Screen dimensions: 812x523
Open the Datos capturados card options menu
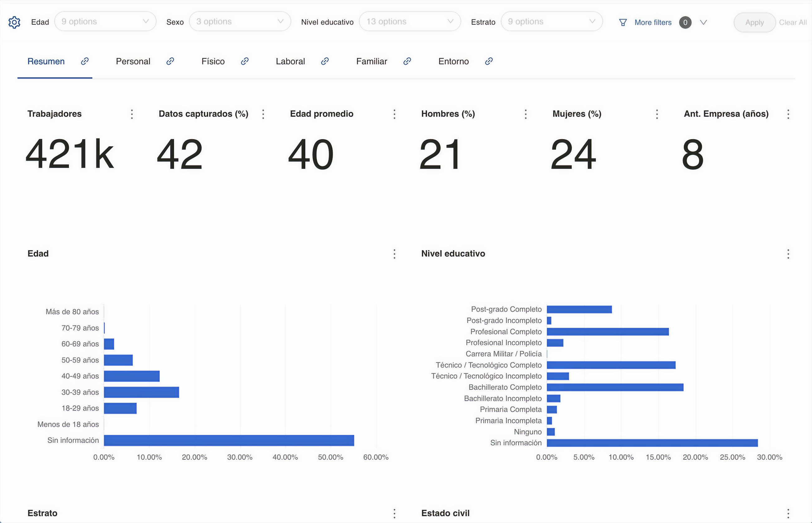tap(263, 114)
